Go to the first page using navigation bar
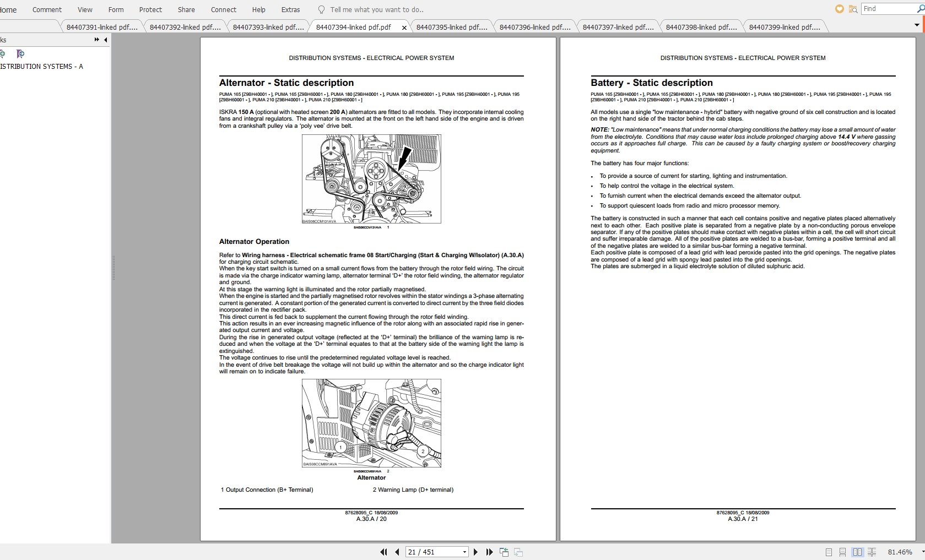The height and width of the screenshot is (560, 925). pyautogui.click(x=383, y=552)
